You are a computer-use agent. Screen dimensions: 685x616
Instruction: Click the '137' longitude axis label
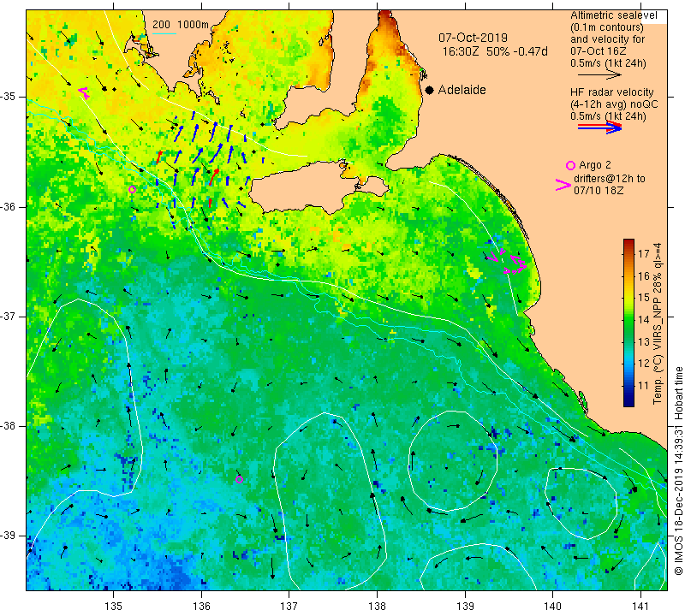tap(289, 606)
